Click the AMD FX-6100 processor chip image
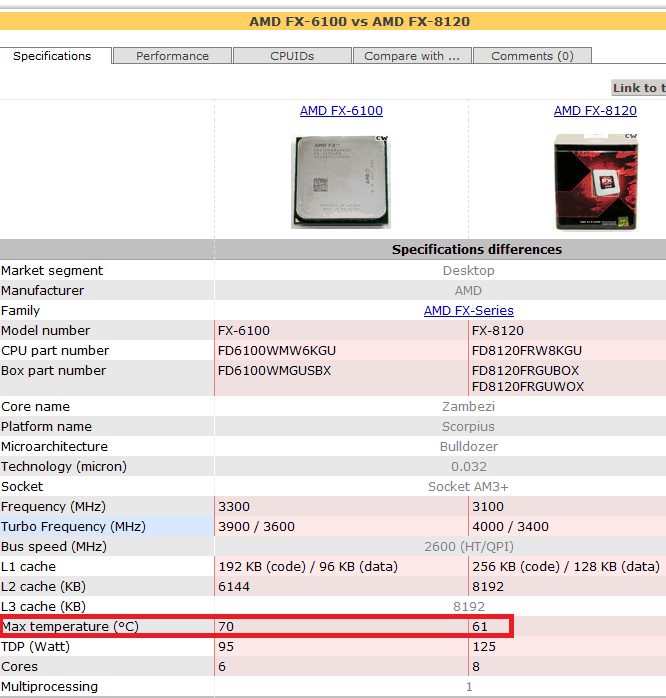The width and height of the screenshot is (666, 698). coord(341,182)
